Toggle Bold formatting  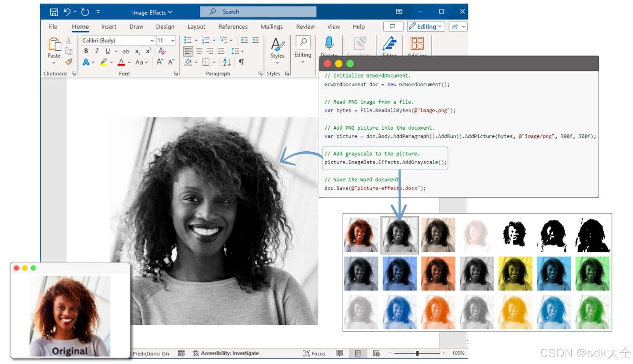coord(86,51)
